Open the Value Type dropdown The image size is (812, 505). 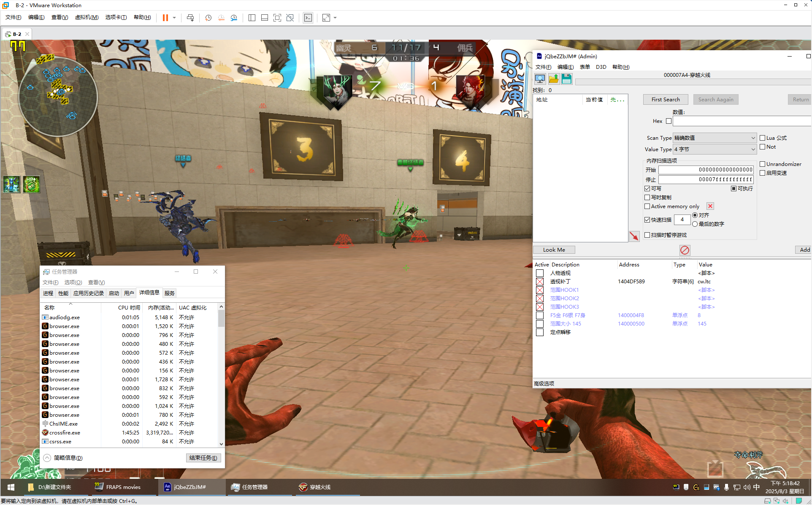(715, 149)
